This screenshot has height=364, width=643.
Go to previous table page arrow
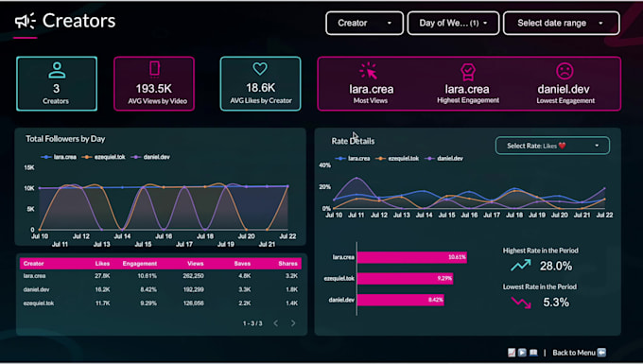[276, 323]
